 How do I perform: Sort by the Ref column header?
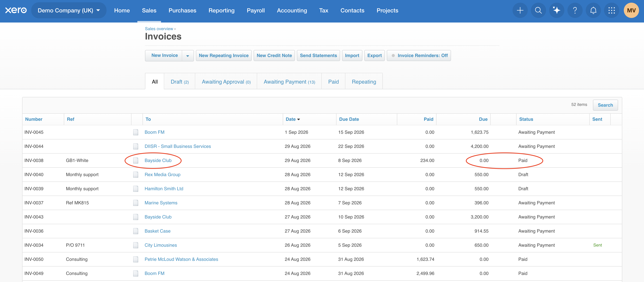pos(70,119)
